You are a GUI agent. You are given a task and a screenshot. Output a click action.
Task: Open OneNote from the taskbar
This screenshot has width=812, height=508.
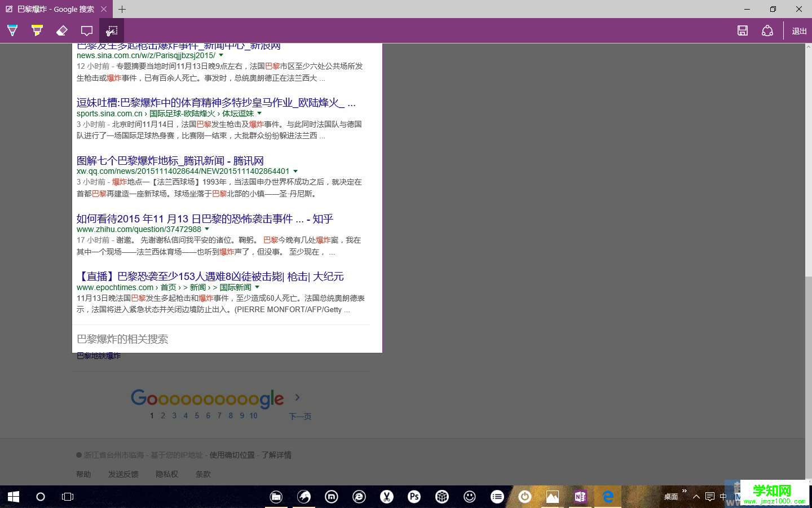(580, 497)
